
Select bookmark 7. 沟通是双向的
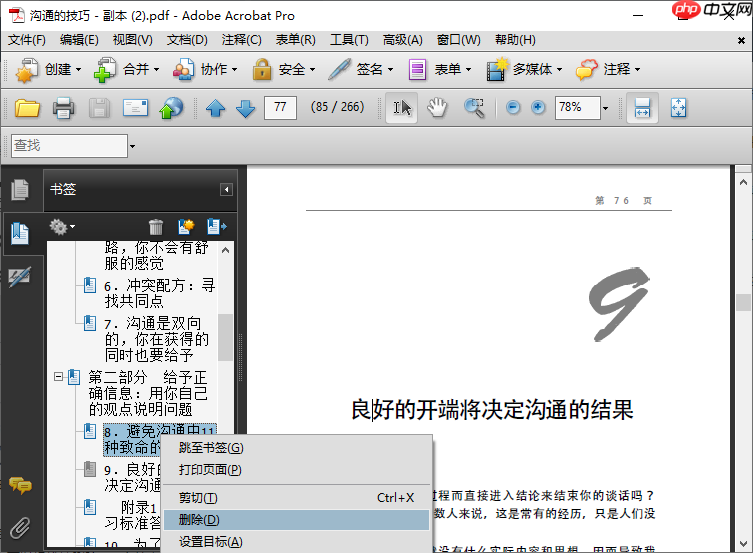[x=157, y=339]
